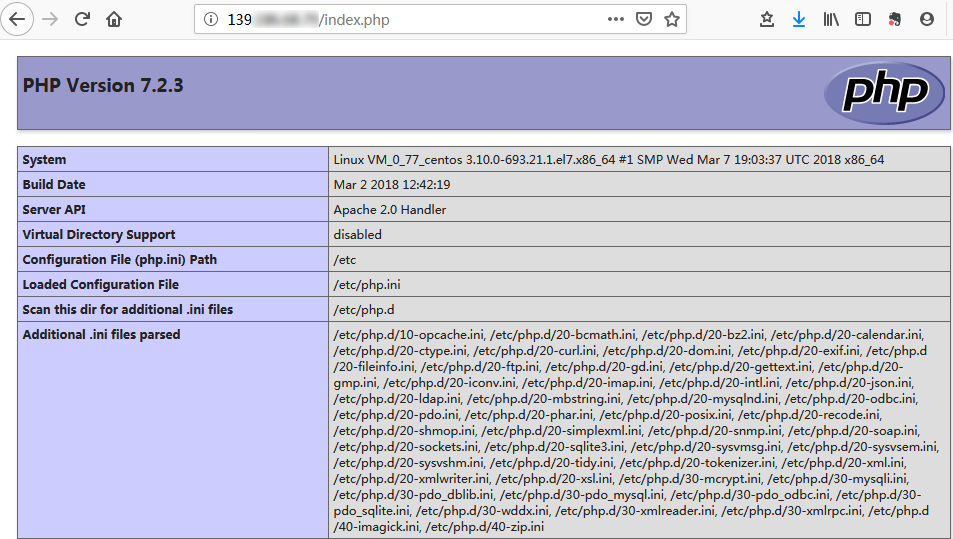Select the Loaded Configuration File label
This screenshot has width=953, height=539.
100,284
